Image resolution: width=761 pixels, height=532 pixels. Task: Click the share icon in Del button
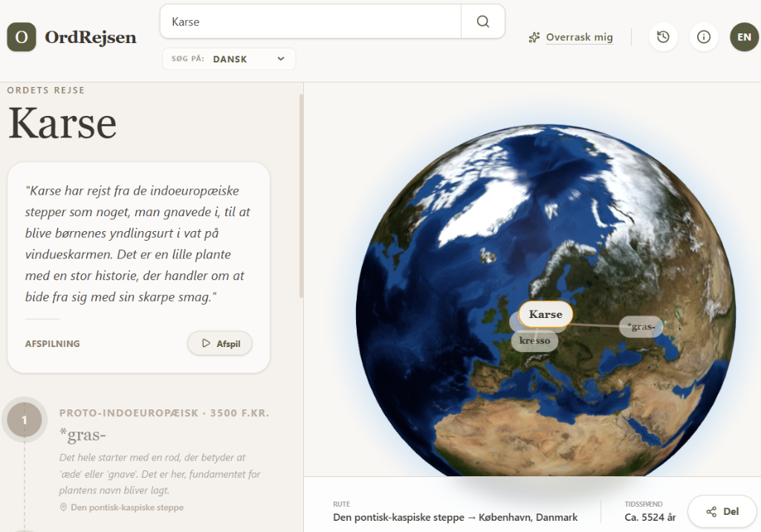(711, 512)
